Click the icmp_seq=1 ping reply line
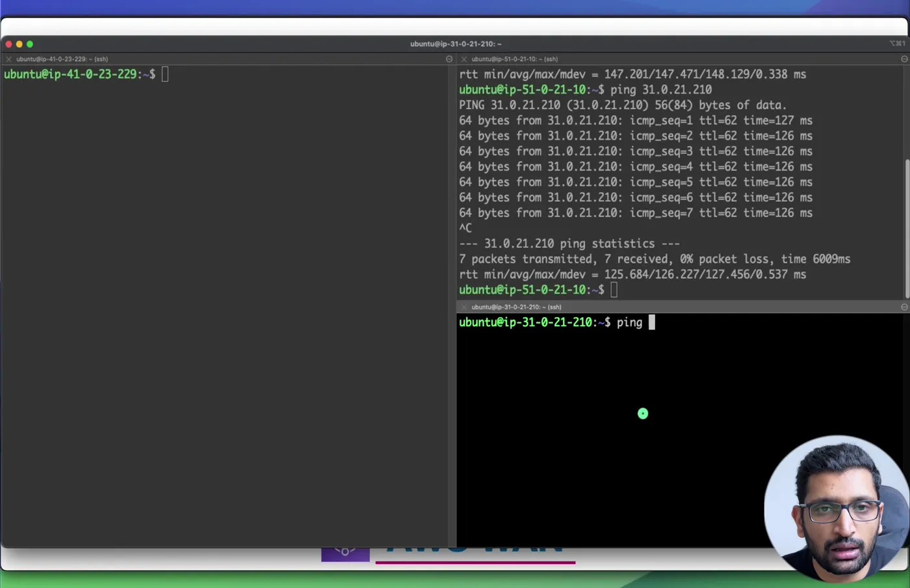The image size is (910, 588). [636, 121]
